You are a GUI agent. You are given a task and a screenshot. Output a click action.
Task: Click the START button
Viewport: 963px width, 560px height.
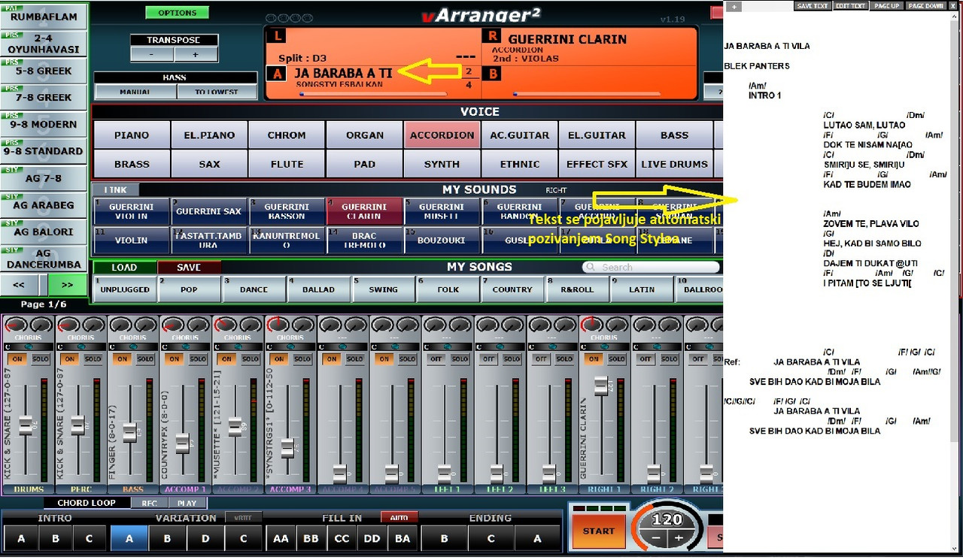click(x=598, y=531)
